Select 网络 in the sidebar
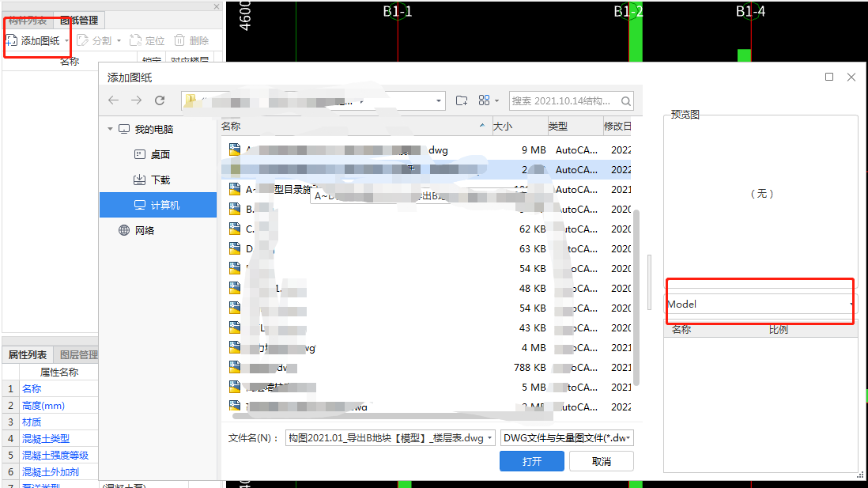Viewport: 868px width, 488px height. click(x=138, y=230)
